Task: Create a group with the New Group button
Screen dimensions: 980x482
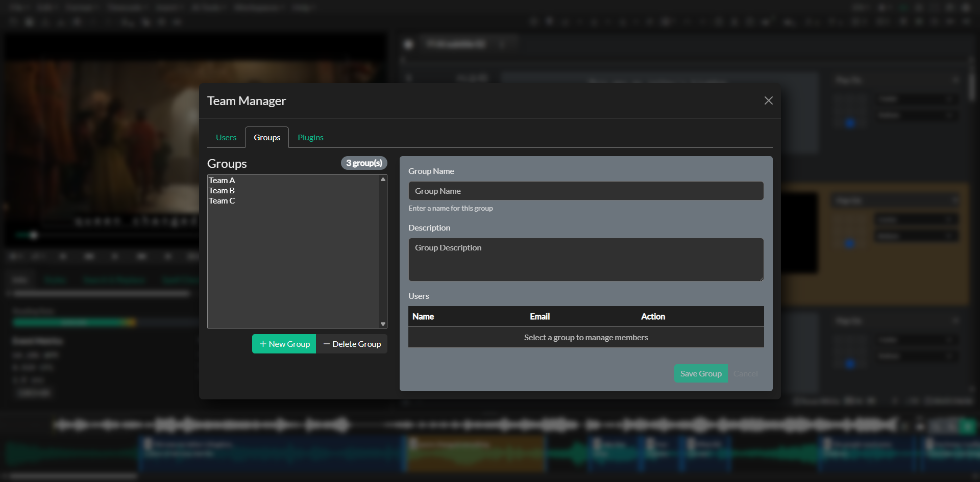Action: click(x=284, y=344)
